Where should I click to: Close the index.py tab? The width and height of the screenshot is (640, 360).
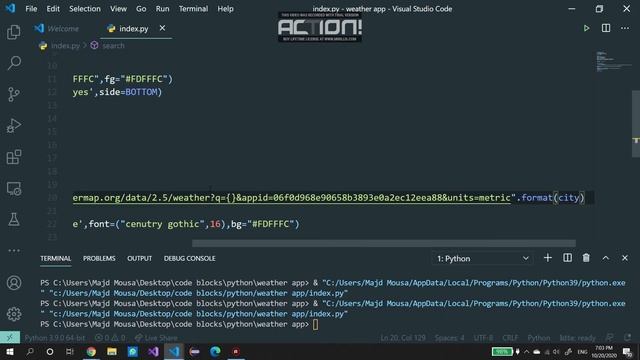click(x=162, y=28)
